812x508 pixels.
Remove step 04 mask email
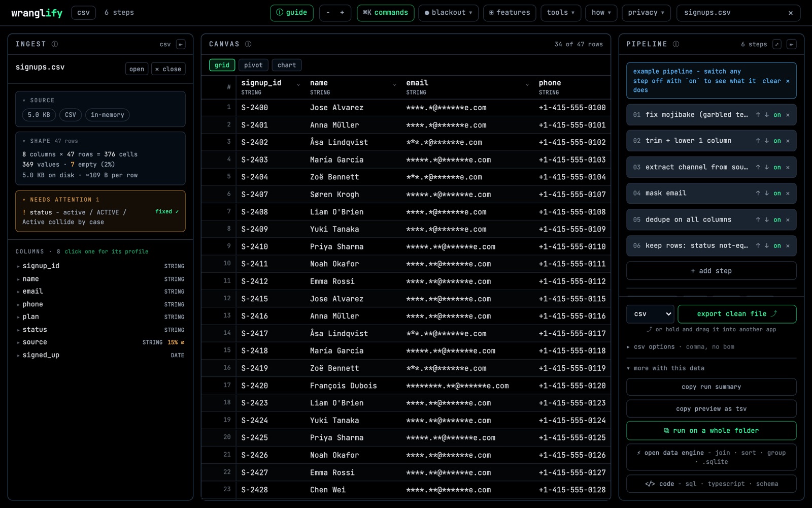click(788, 193)
